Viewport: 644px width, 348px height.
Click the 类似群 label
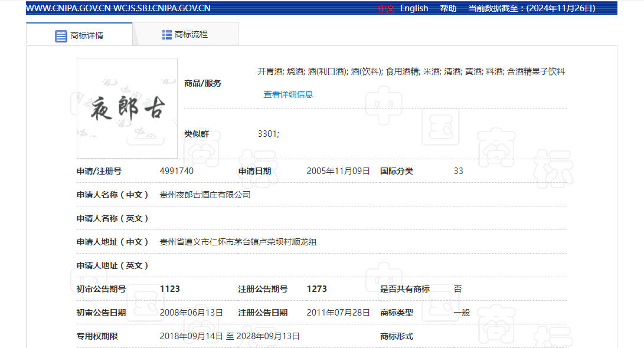(197, 134)
